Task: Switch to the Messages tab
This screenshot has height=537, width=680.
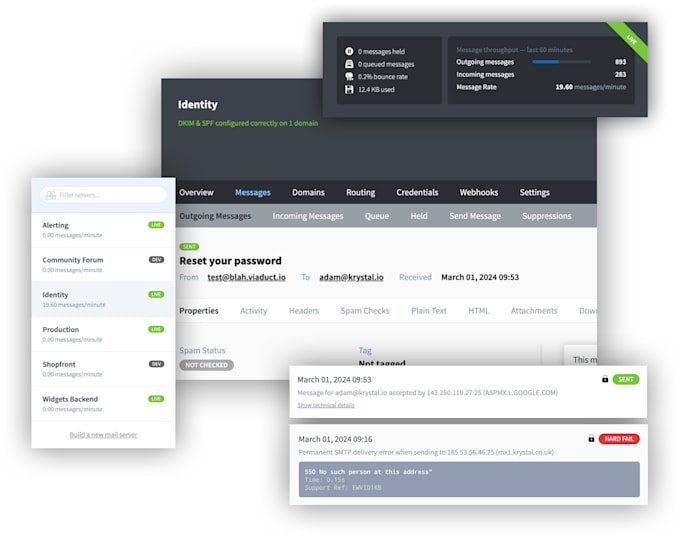Action: point(253,192)
